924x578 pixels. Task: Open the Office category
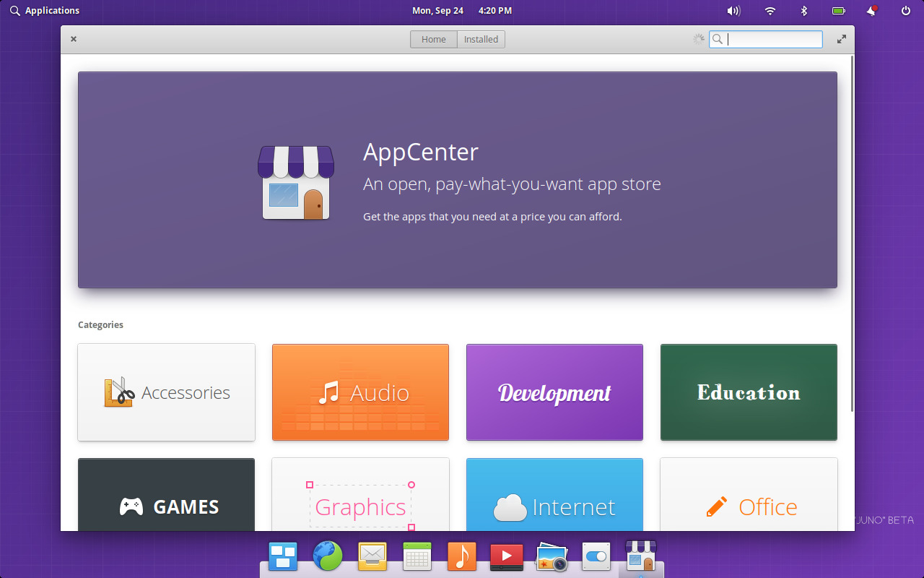749,495
